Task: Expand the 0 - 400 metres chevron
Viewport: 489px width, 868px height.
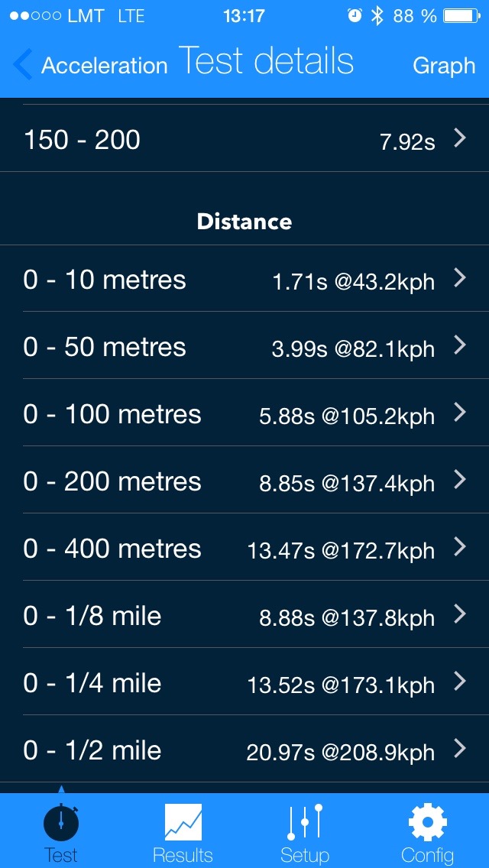Action: pyautogui.click(x=459, y=548)
